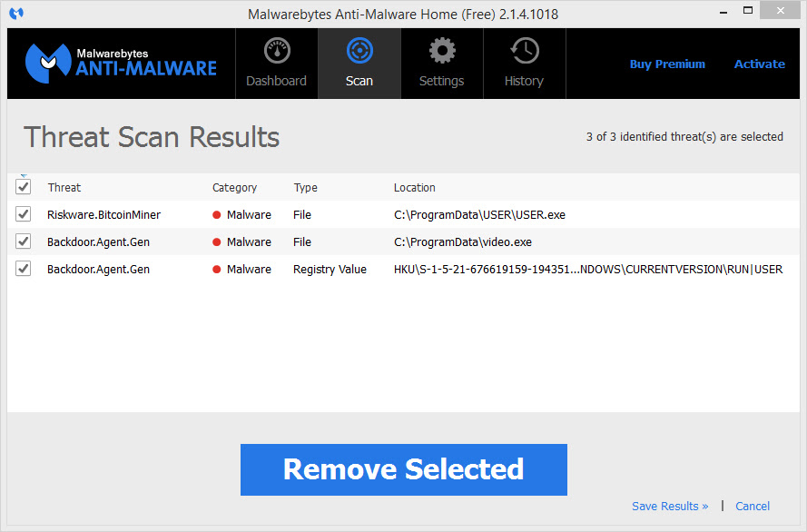Minimize the Malwarebytes window
Image resolution: width=807 pixels, height=532 pixels.
pos(723,11)
